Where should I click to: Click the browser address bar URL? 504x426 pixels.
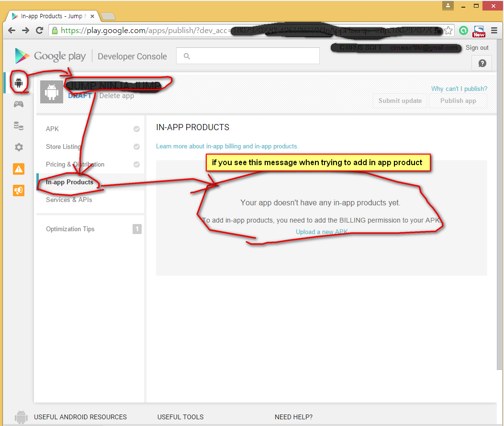[251, 31]
